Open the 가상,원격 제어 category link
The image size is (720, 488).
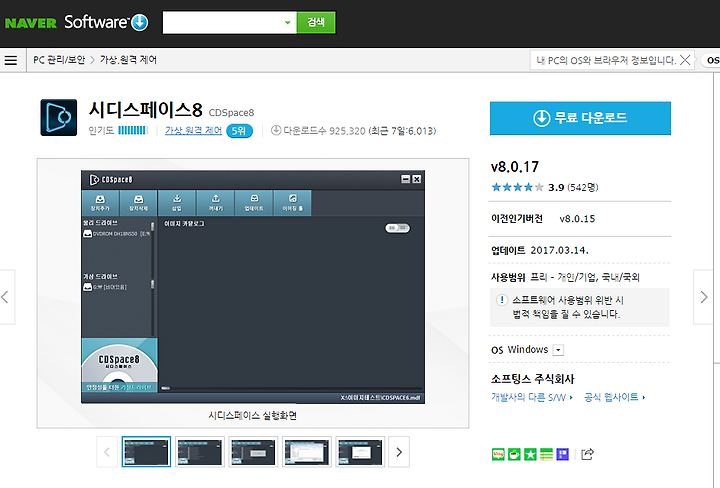tap(193, 131)
